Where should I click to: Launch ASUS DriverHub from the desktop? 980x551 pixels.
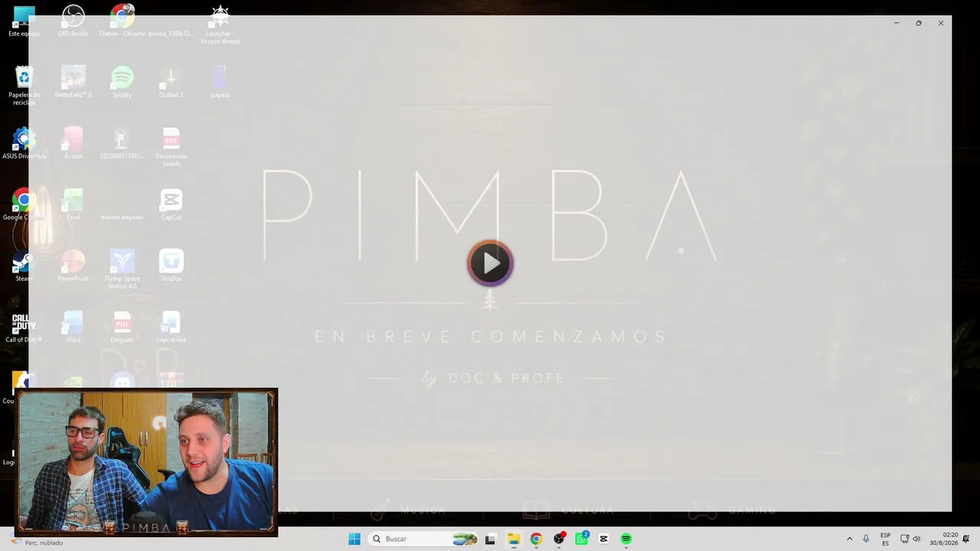click(x=24, y=144)
